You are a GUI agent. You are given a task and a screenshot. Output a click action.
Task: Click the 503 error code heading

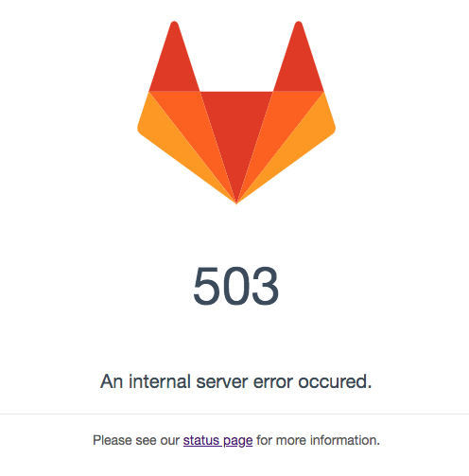[x=236, y=286]
